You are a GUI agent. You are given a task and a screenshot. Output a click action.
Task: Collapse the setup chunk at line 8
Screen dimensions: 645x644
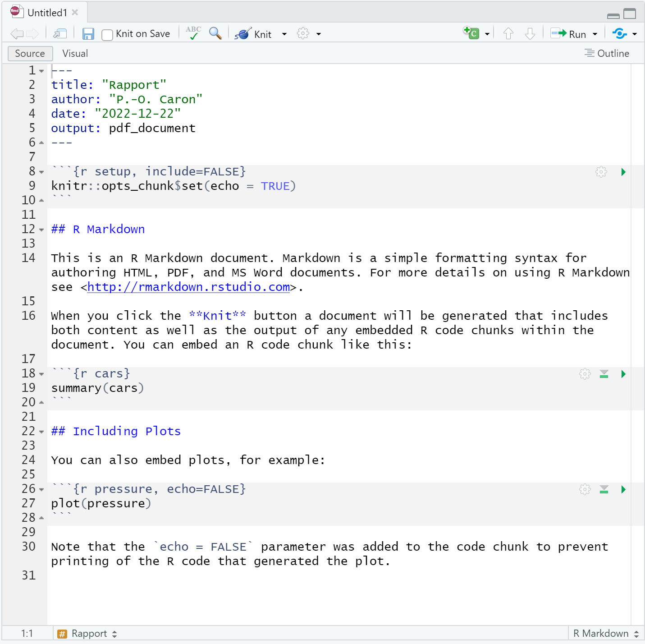(x=41, y=172)
